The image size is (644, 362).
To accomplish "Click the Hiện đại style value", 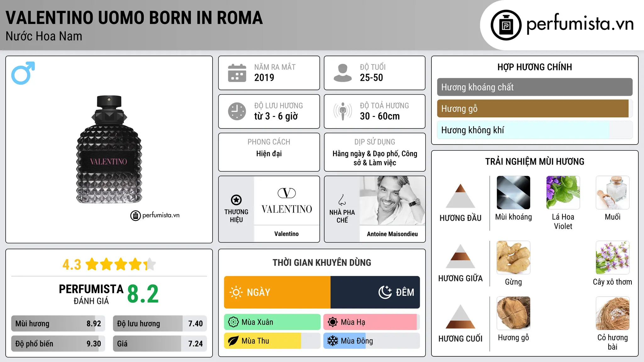I will tap(269, 154).
